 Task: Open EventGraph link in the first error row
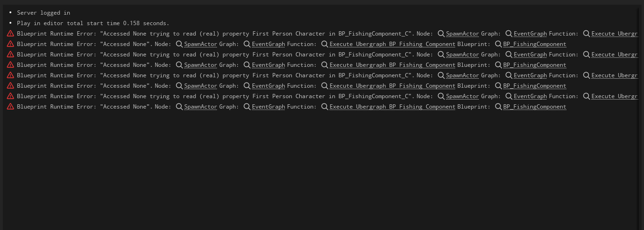(x=530, y=34)
